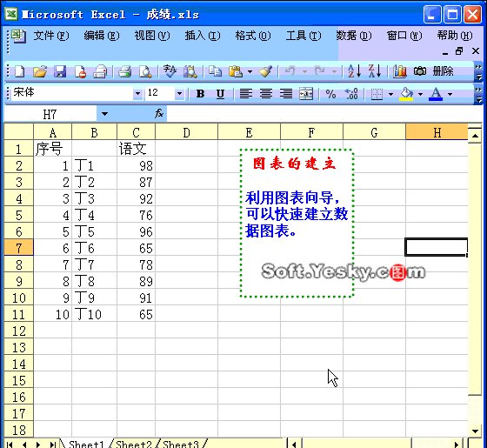Click the Paste clipboard icon
The width and height of the screenshot is (487, 448).
(236, 71)
